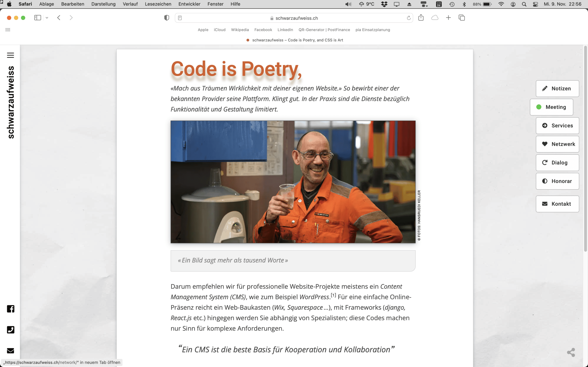Open the favorites grid launcher

[8, 30]
